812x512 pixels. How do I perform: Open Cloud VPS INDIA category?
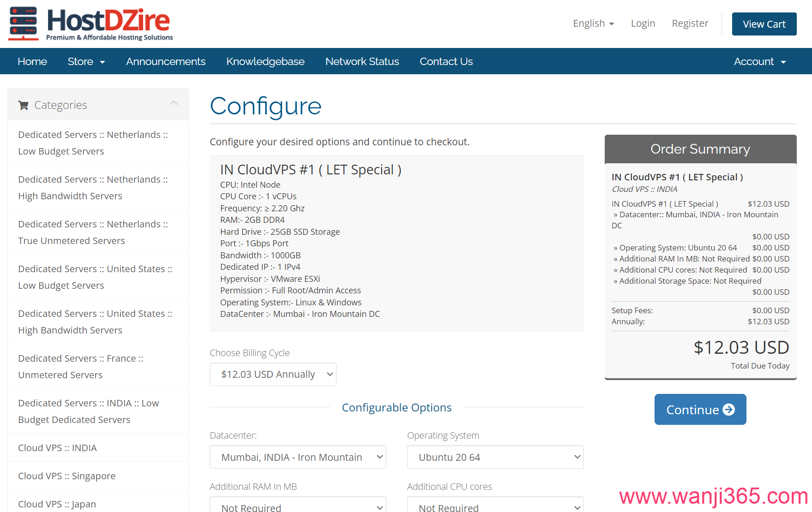(98, 448)
